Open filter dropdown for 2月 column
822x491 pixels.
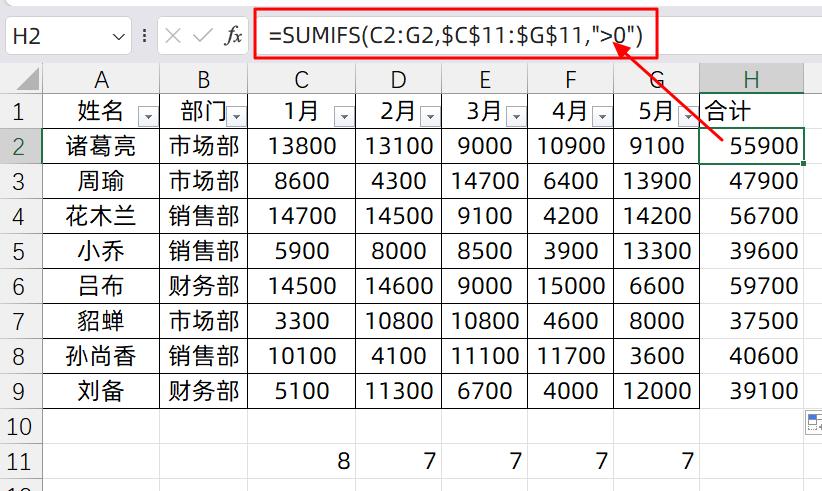click(430, 116)
